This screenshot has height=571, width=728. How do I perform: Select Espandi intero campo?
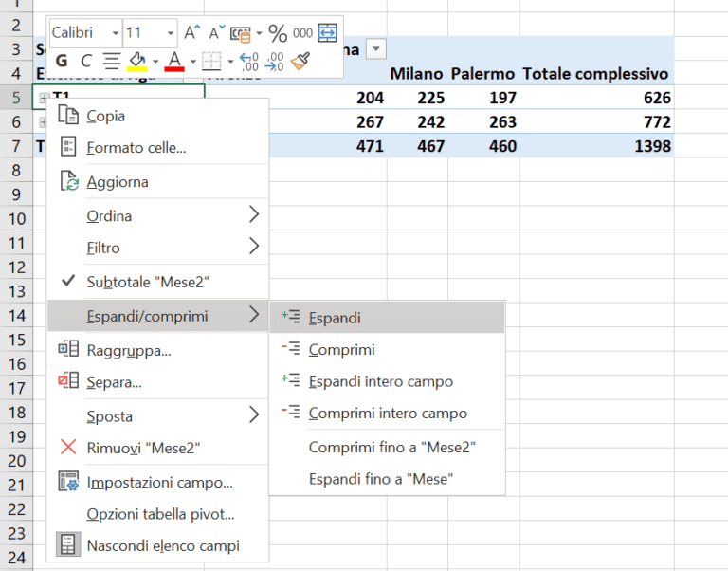380,381
